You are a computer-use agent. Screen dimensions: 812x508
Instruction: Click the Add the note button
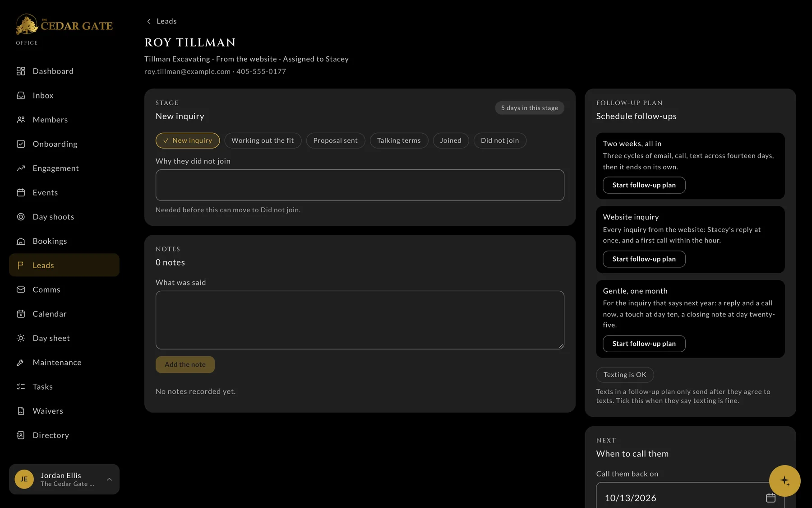[185, 364]
